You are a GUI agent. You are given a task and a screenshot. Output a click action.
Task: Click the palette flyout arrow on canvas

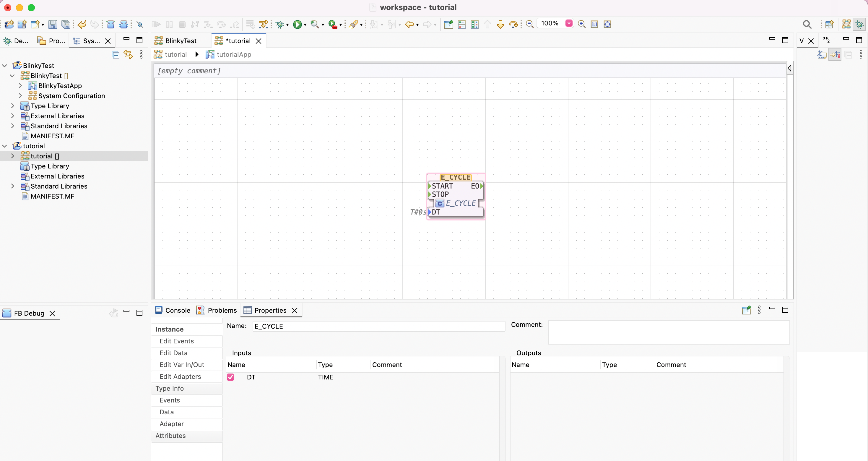tap(789, 68)
